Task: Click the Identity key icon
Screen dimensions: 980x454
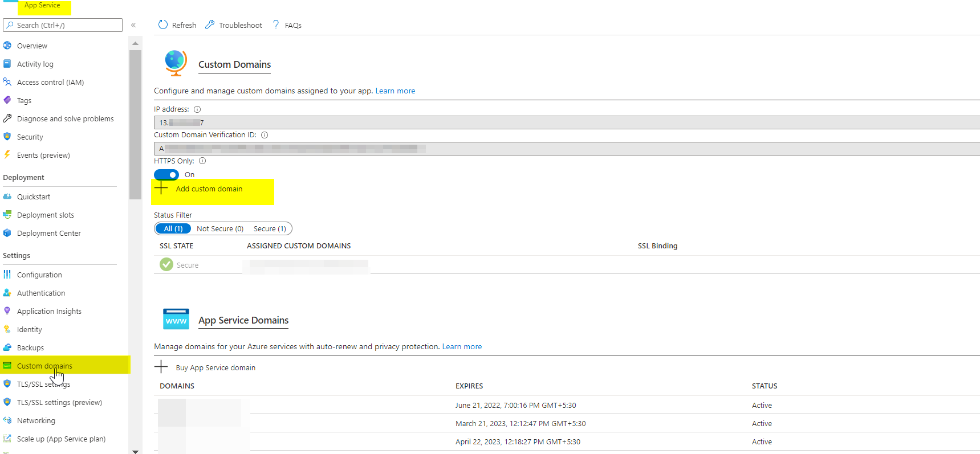Action: coord(7,329)
